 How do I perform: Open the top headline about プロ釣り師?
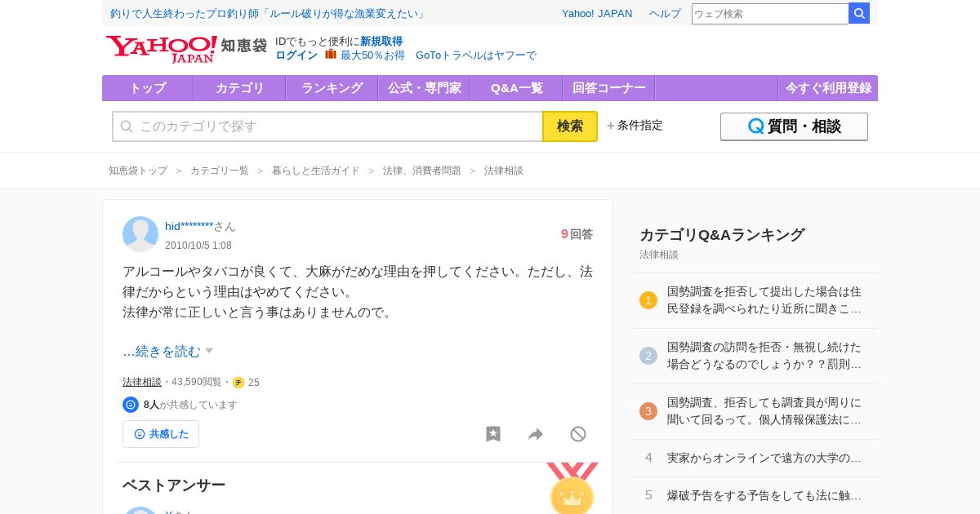tap(269, 14)
